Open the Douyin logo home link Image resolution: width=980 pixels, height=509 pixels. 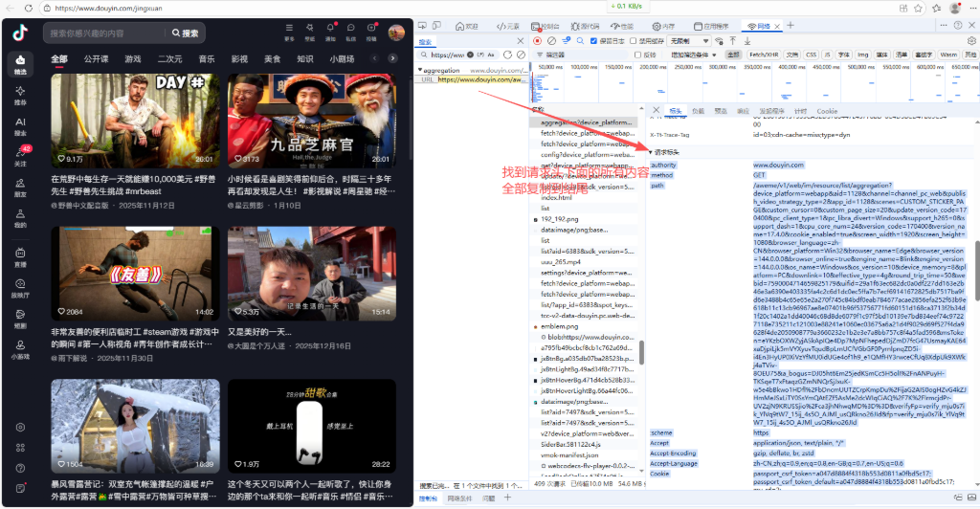coord(20,33)
